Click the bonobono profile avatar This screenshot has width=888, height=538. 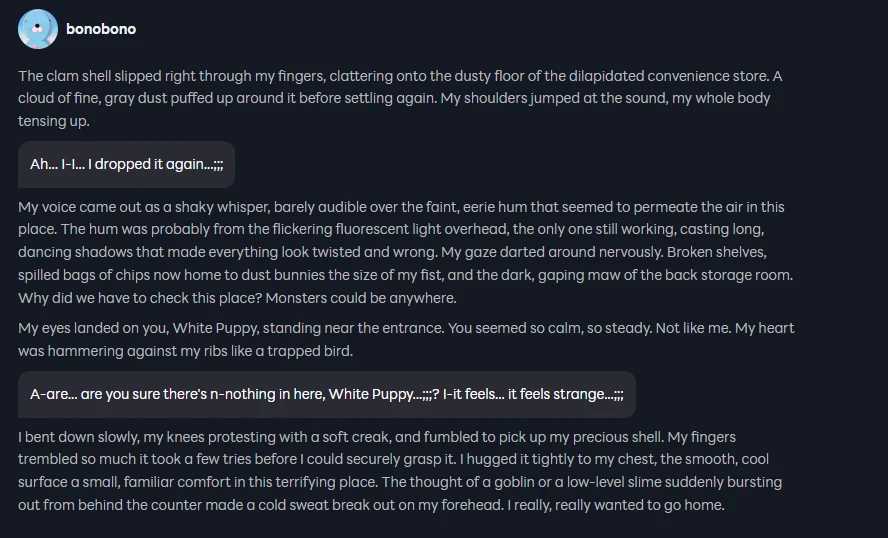pyautogui.click(x=38, y=29)
